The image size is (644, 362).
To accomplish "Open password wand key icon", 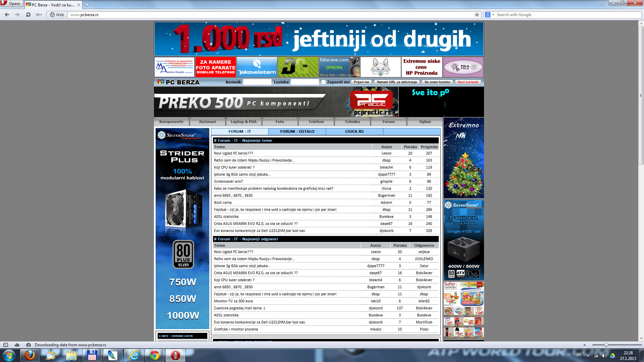I will pos(39,15).
